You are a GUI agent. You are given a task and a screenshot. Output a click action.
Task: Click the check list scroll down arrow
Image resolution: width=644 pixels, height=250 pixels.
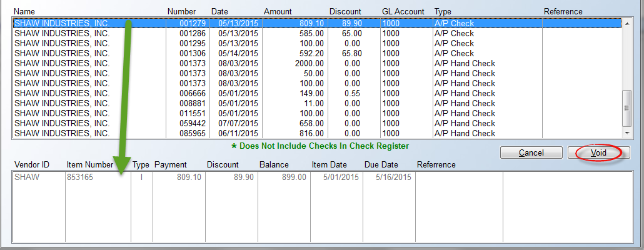click(626, 133)
